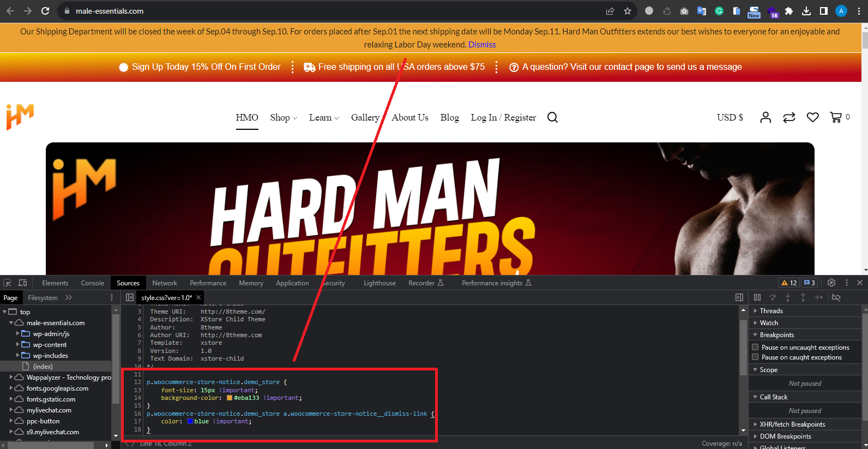
Task: Close the DevTools panel
Action: click(860, 283)
